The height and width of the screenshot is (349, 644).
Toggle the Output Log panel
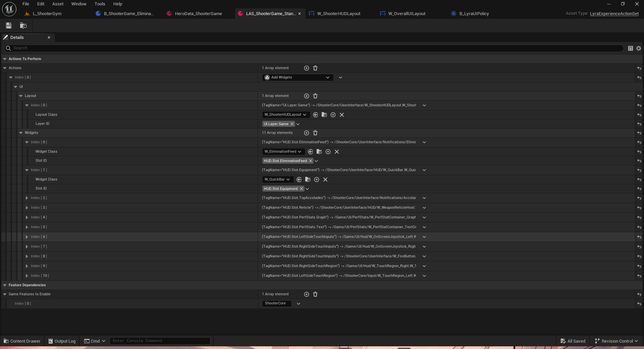coord(62,341)
